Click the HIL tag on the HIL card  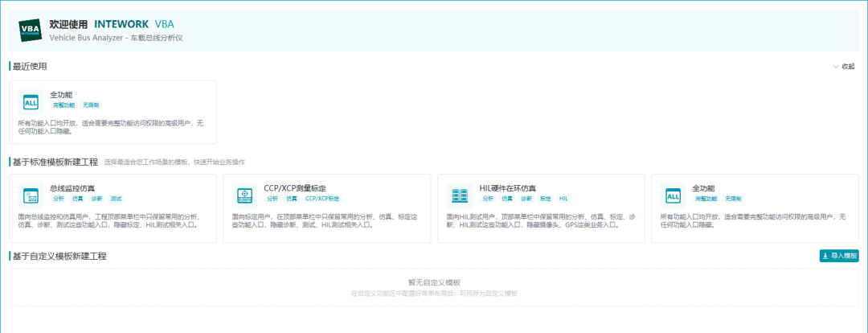pos(563,199)
